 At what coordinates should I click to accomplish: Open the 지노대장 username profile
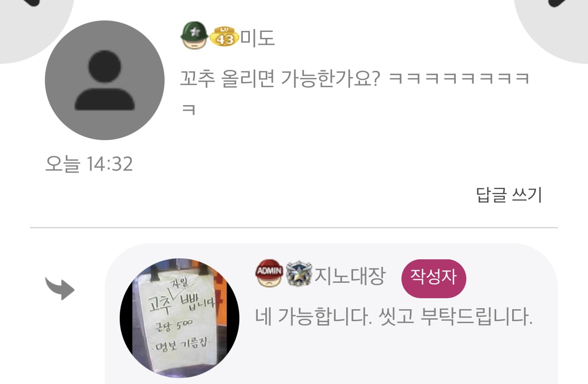click(x=350, y=276)
